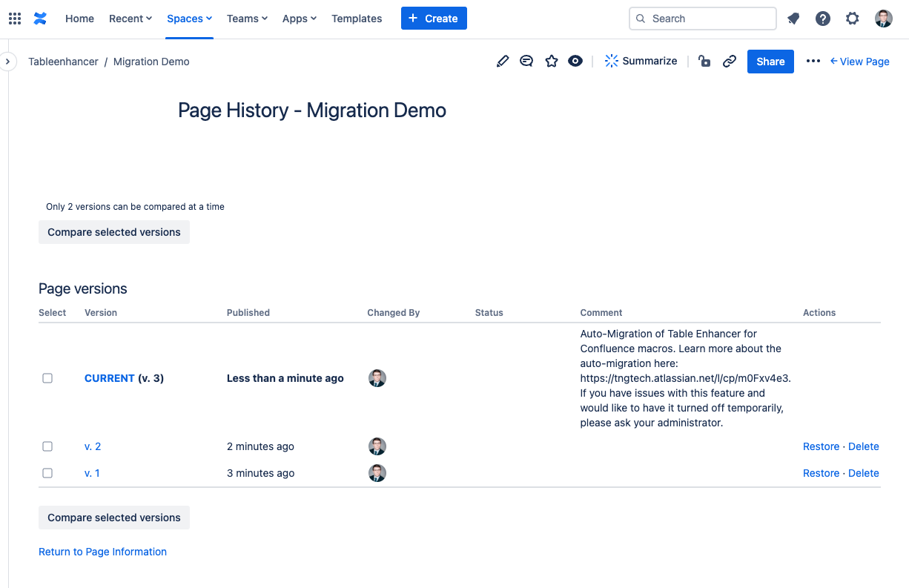This screenshot has width=909, height=588.
Task: Tick the v. 1 version checkbox
Action: [x=47, y=473]
